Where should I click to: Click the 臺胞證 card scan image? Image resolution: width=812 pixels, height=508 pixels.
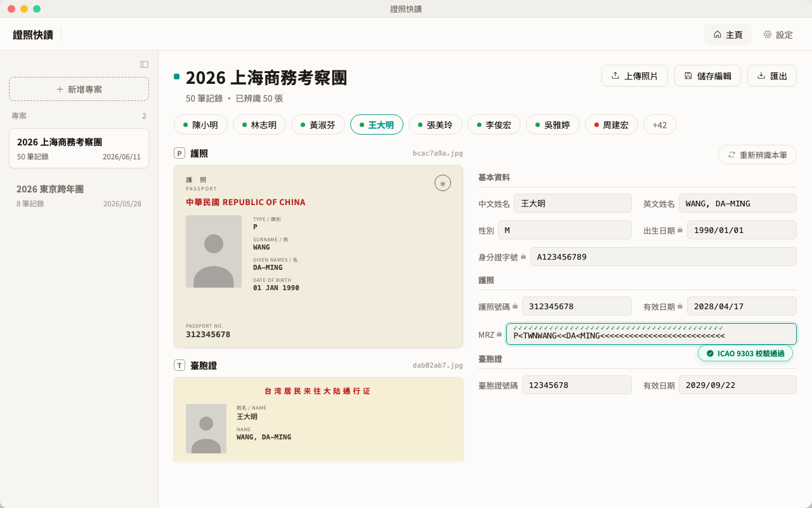[x=318, y=420]
